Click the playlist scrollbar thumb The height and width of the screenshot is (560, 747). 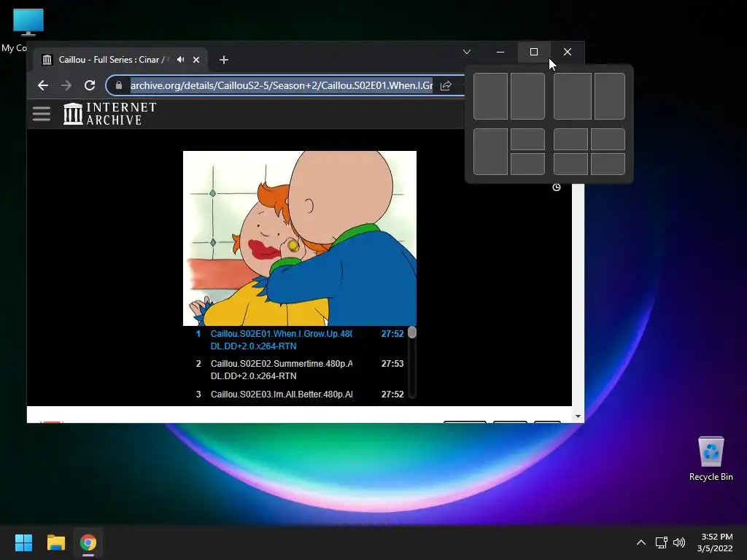pos(412,332)
